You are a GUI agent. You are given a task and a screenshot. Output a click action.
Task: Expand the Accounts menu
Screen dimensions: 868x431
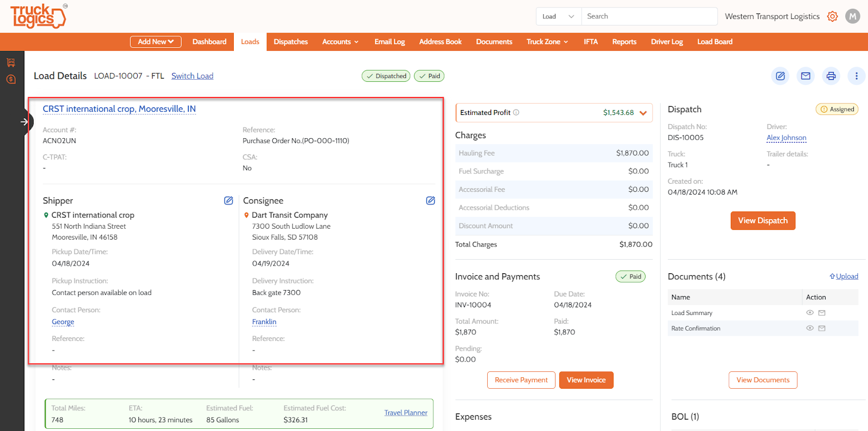(x=340, y=42)
